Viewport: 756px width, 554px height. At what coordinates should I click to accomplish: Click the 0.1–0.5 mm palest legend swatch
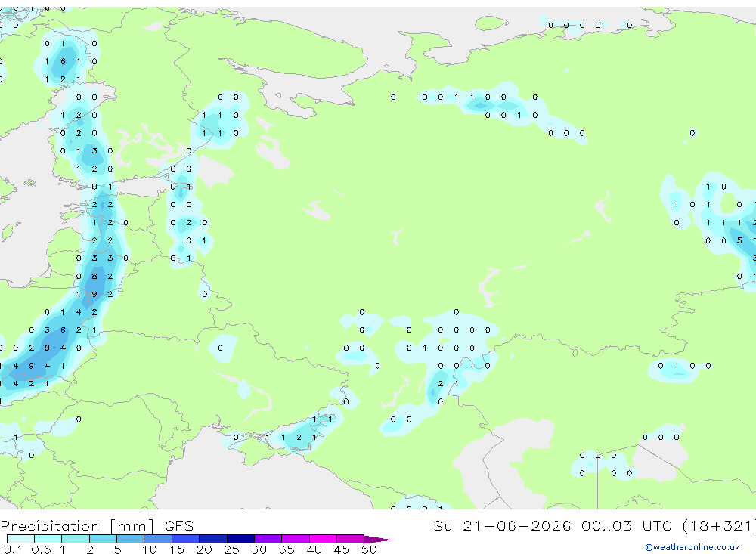[20, 539]
